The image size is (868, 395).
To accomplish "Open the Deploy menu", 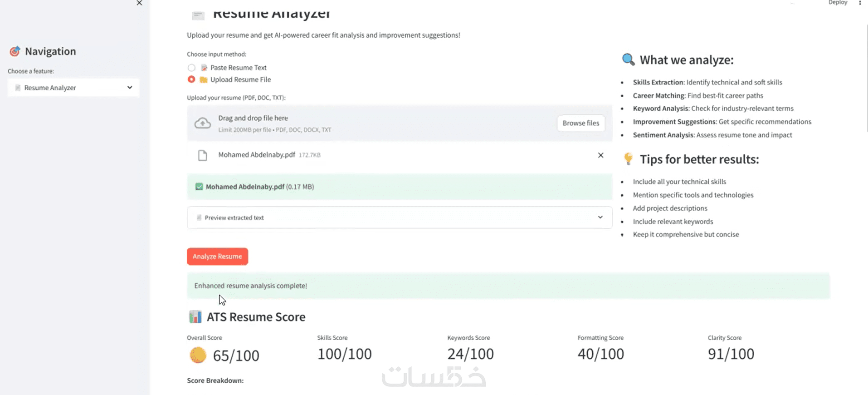I will [x=837, y=3].
